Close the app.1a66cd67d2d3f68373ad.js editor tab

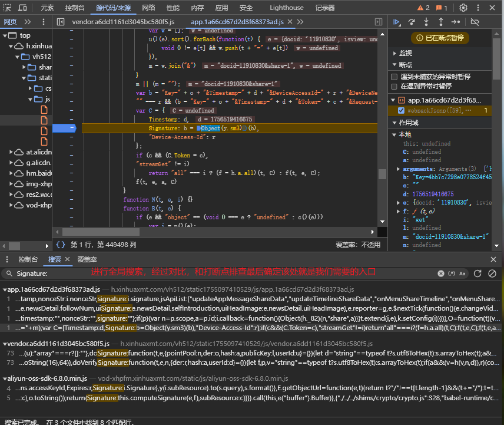(290, 22)
